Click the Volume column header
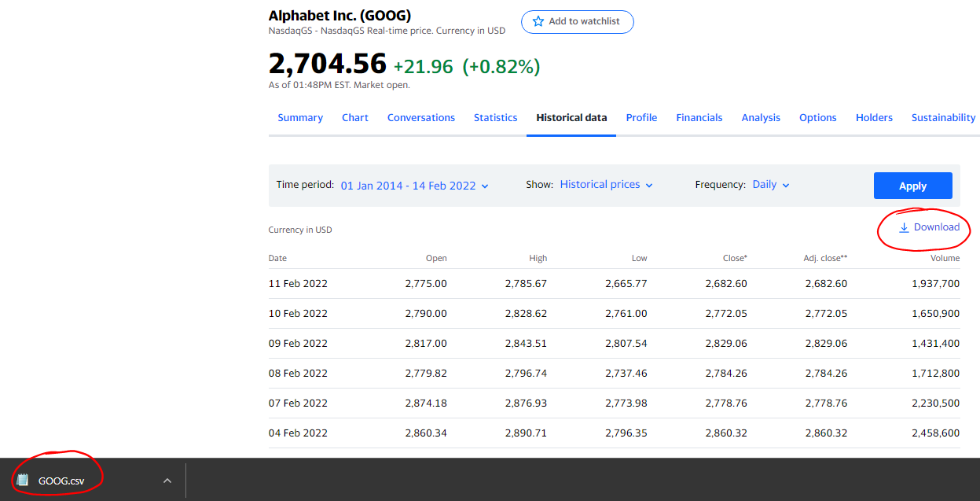Screen dimensions: 980x501 [945, 258]
